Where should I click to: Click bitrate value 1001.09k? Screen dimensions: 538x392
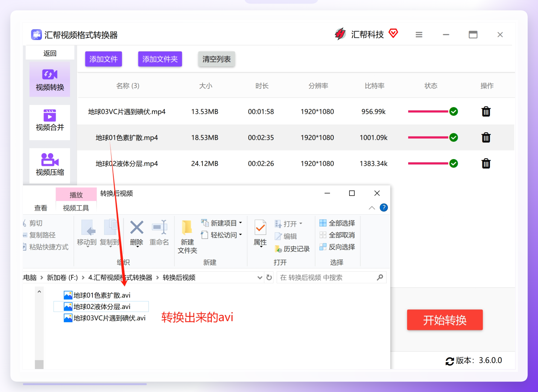(x=373, y=138)
